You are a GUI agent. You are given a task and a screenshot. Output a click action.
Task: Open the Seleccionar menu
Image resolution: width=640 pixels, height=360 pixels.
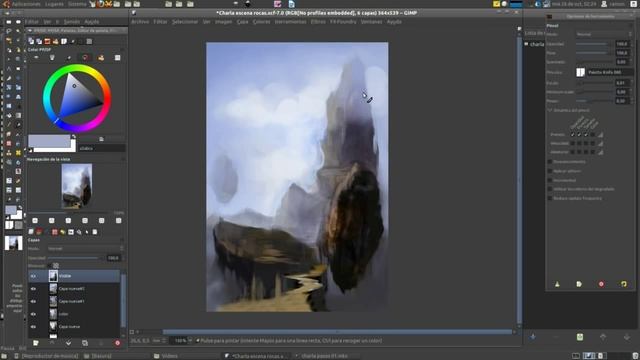point(184,22)
